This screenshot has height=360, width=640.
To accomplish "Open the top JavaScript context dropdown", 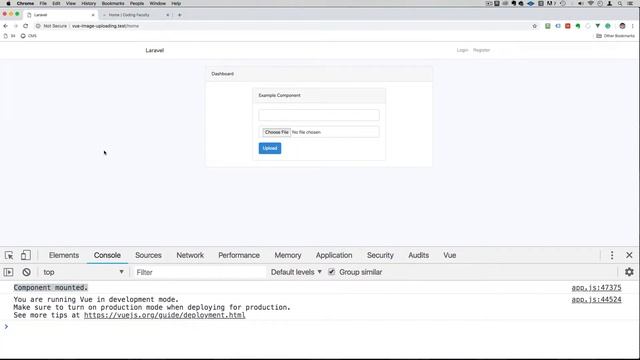I will 83,272.
